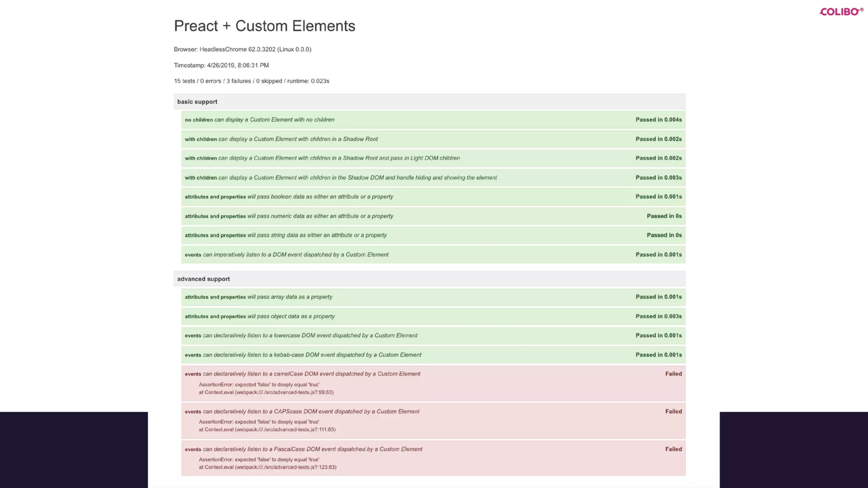Click the Colibo logo
868x488 pixels.
[841, 11]
